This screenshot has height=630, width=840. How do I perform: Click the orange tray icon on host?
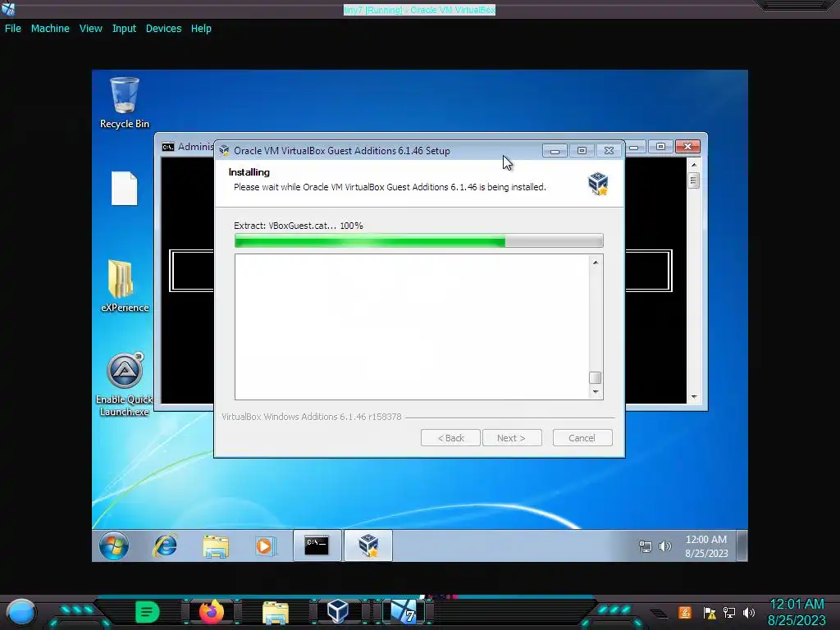(x=685, y=612)
